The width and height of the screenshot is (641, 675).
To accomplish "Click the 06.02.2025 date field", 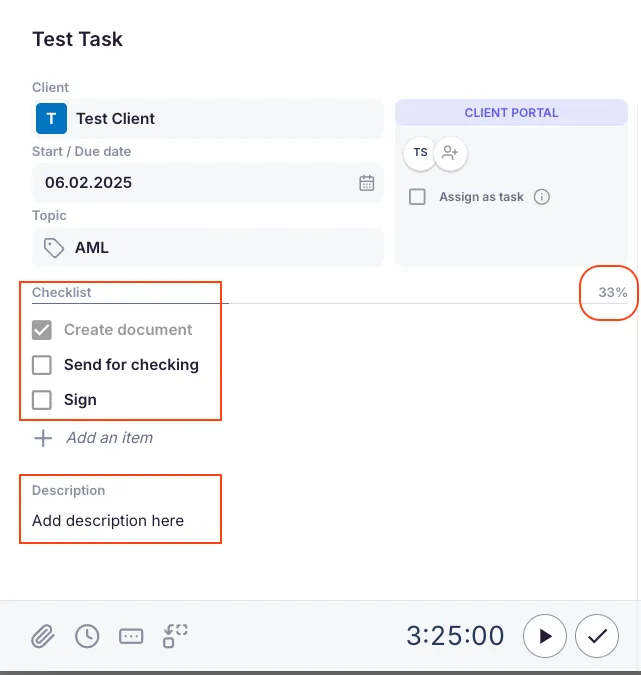I will click(190, 183).
